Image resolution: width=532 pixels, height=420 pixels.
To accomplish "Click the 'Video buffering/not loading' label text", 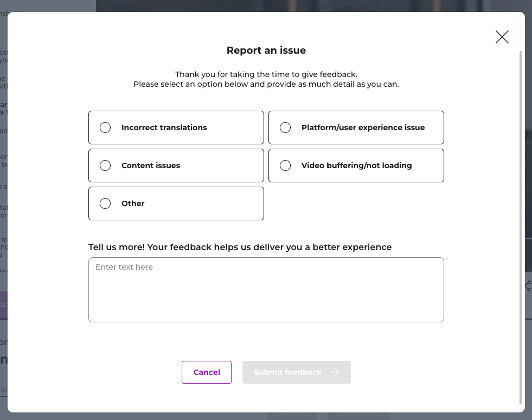I will tap(357, 166).
